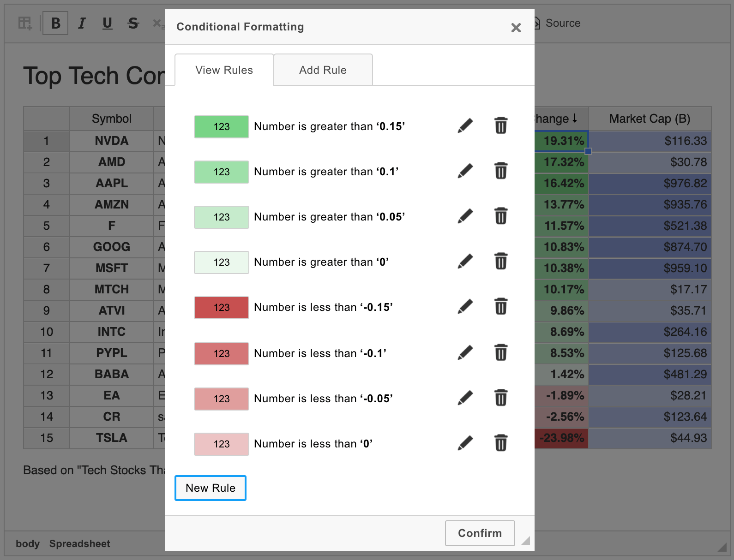Click the Market Cap (B) column header
The height and width of the screenshot is (560, 734).
(650, 119)
